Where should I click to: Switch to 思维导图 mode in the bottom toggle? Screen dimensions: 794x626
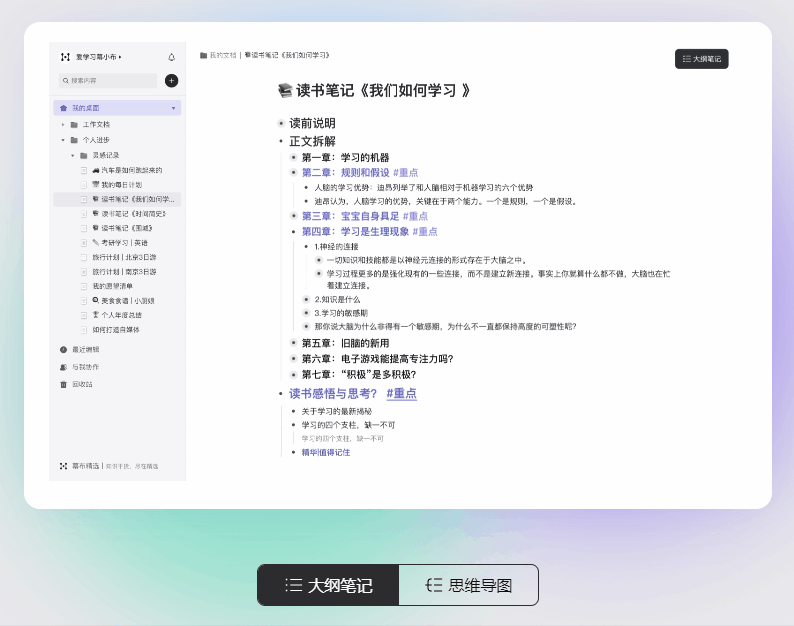coord(469,585)
